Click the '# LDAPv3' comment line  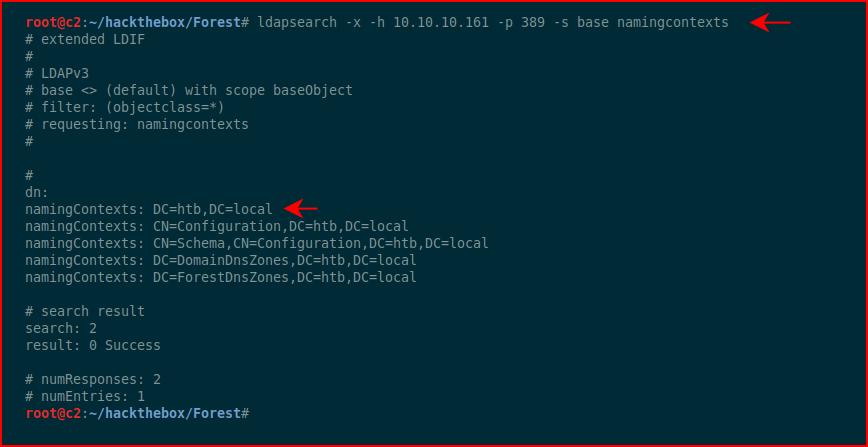(x=57, y=73)
